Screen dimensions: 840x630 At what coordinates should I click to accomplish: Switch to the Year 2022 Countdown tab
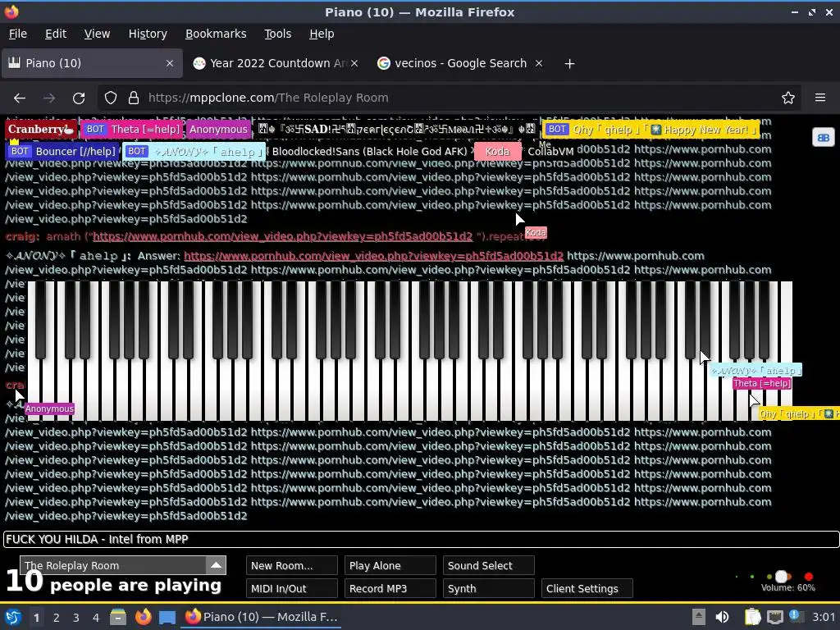tap(275, 63)
